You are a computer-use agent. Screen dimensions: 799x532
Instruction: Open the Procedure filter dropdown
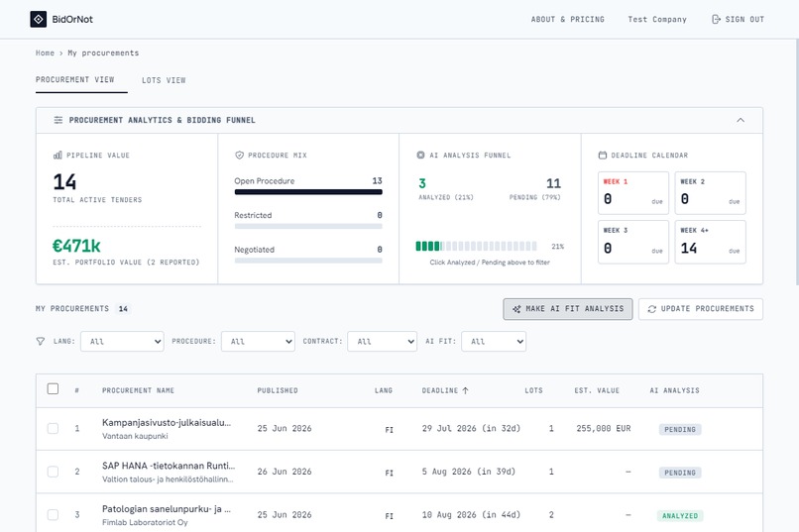click(258, 342)
